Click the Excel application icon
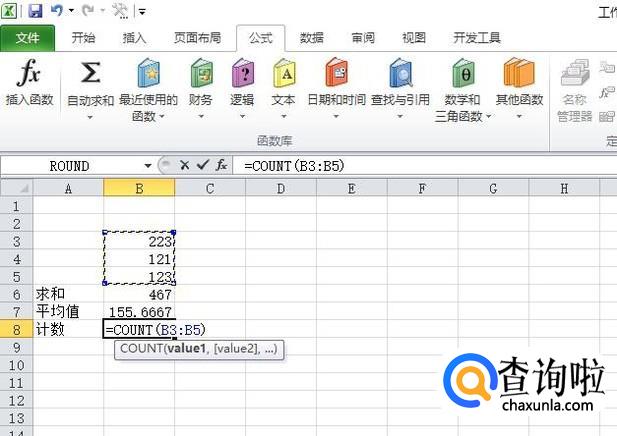The image size is (617, 436). [9, 10]
